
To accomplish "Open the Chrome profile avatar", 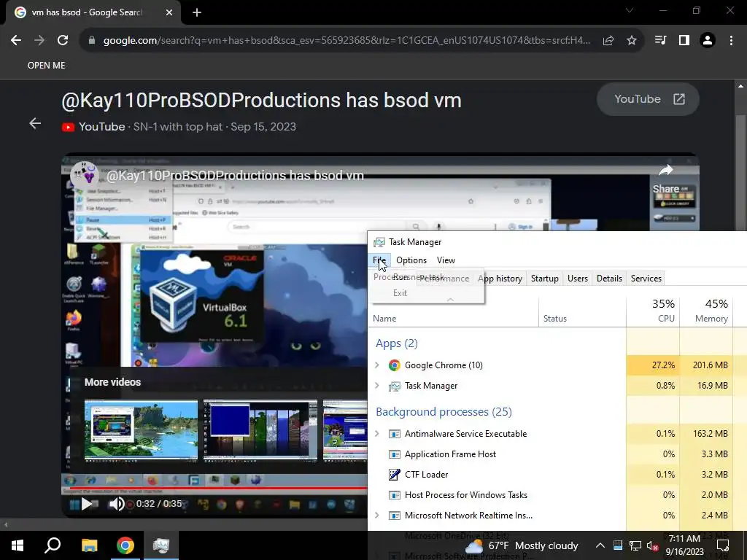I will 708,41.
